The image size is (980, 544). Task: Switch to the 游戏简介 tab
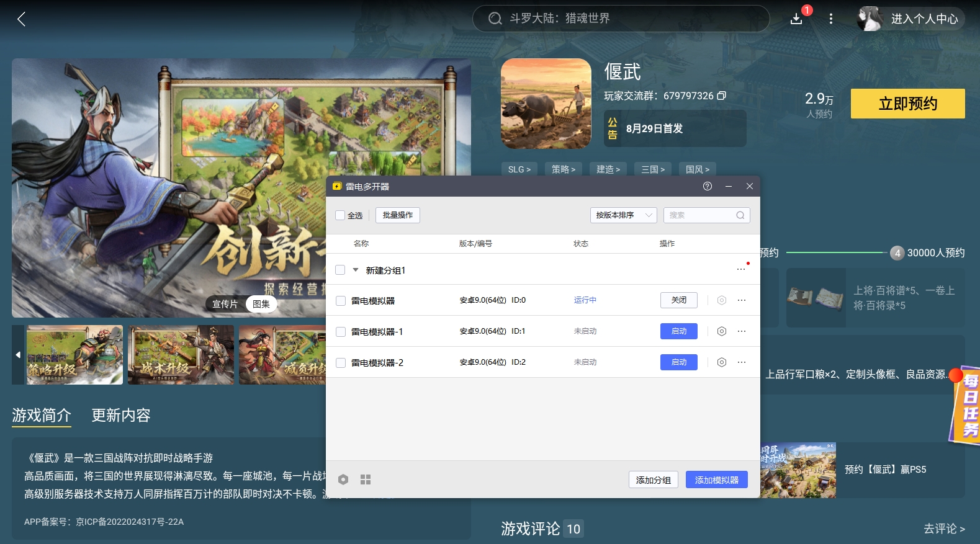tap(42, 415)
